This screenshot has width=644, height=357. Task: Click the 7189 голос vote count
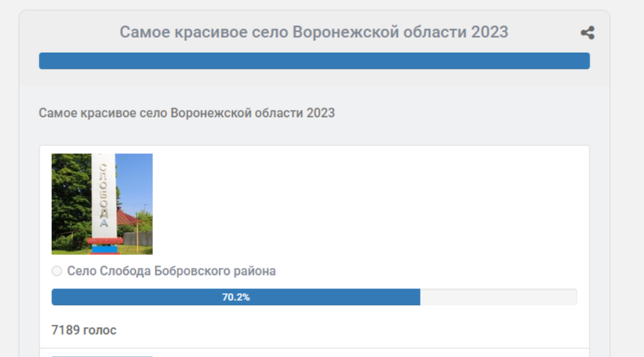(84, 330)
